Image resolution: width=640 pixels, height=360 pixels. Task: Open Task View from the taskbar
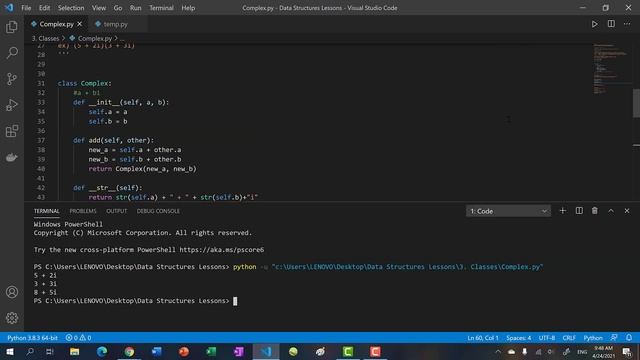(49, 351)
